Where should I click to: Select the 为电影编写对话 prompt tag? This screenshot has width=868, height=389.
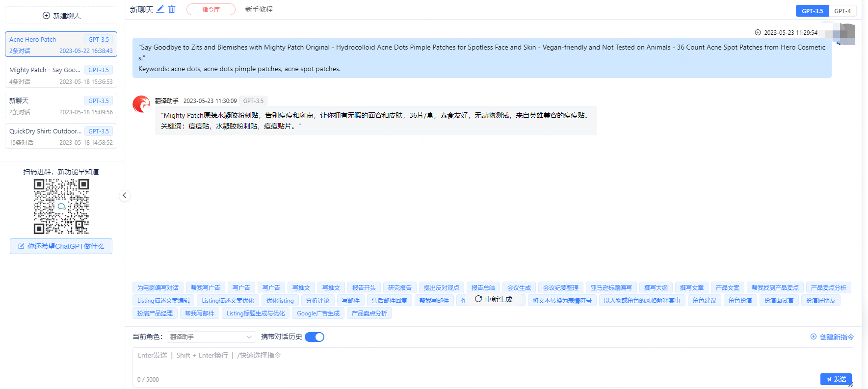point(158,287)
